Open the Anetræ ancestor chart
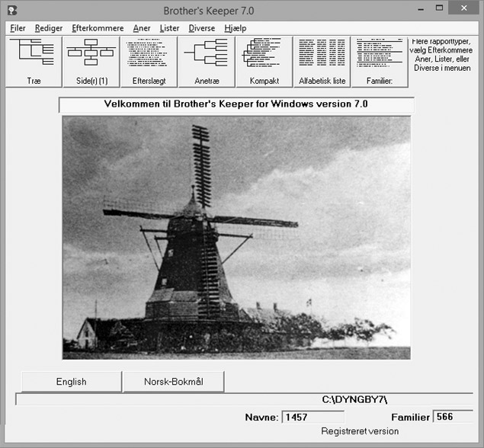This screenshot has width=484, height=448. coord(207,62)
